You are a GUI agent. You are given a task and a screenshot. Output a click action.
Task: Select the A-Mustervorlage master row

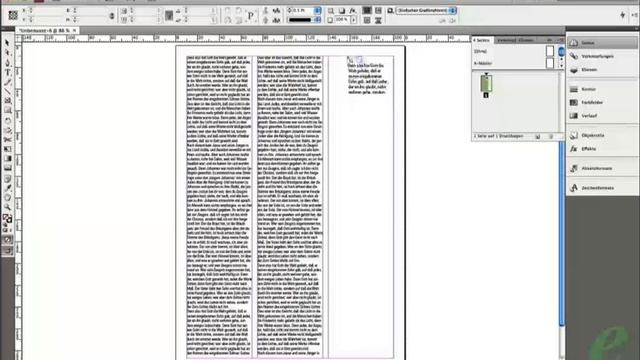coord(513,63)
